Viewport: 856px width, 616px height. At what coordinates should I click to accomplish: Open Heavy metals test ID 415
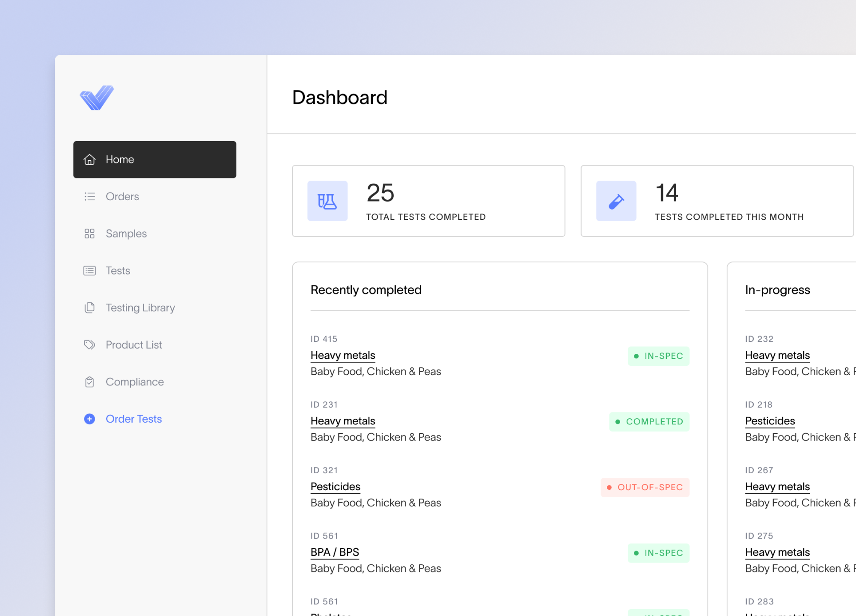(343, 355)
